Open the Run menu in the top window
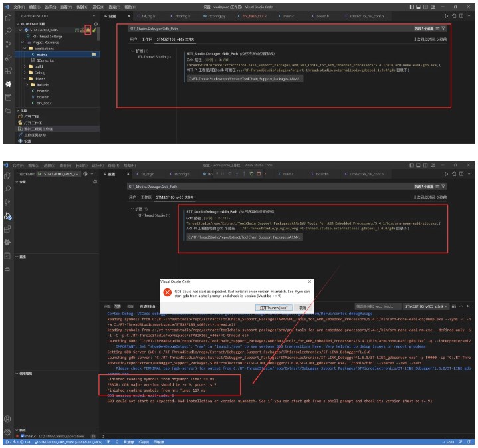This screenshot has width=478, height=448. click(98, 7)
